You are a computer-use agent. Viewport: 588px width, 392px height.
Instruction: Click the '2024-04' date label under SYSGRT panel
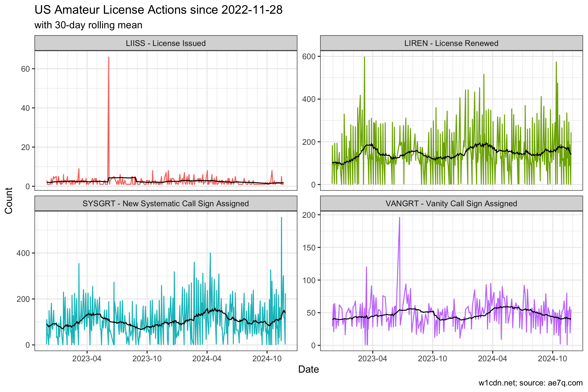tap(207, 358)
